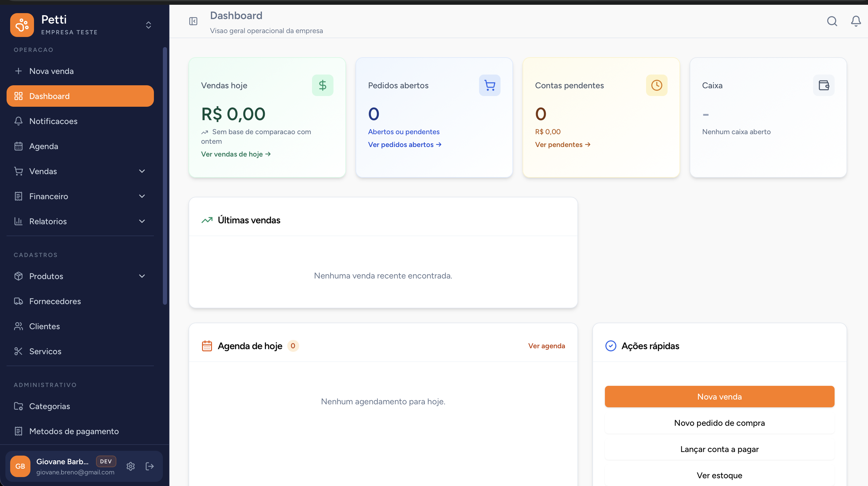This screenshot has height=486, width=868.
Task: Open Metodos de pagamento
Action: pyautogui.click(x=80, y=431)
